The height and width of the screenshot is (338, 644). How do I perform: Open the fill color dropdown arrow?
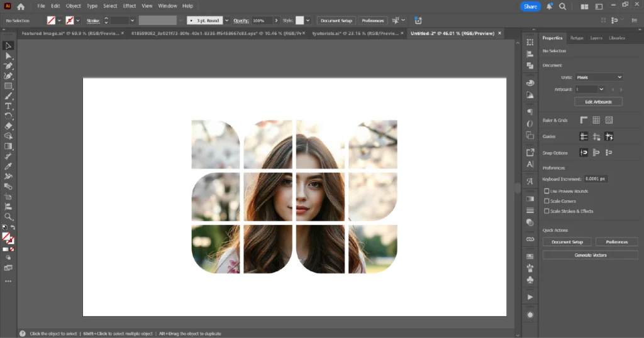pos(59,21)
